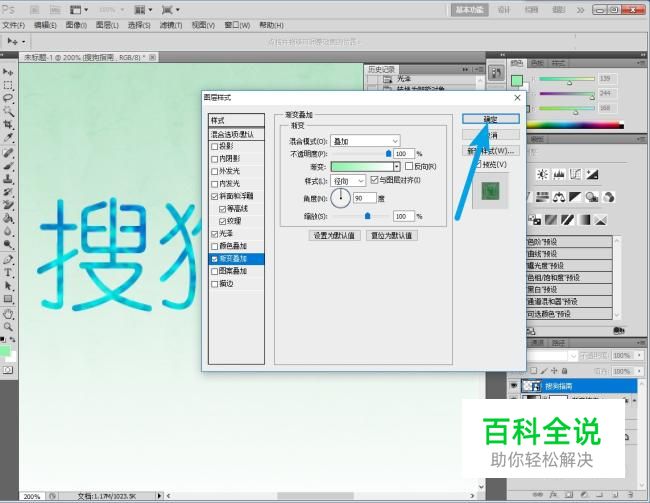650x503 pixels.
Task: Enable the 内阴影 (Inner Shadow) checkbox
Action: (x=215, y=159)
